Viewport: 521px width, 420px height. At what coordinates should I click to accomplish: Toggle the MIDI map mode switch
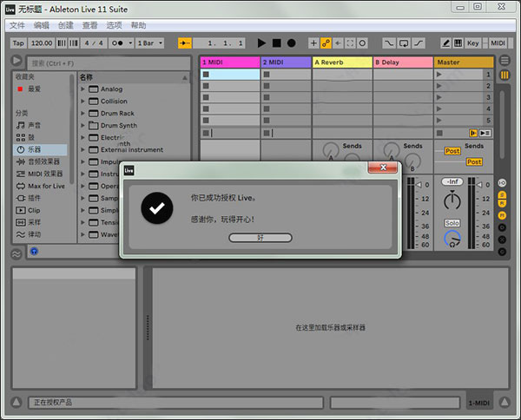498,43
